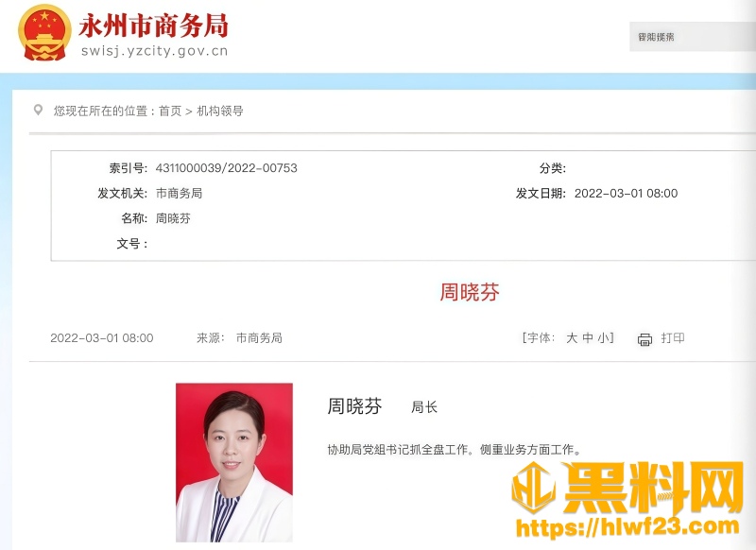The width and height of the screenshot is (756, 550).
Task: Set font size to 小
Action: pyautogui.click(x=604, y=338)
